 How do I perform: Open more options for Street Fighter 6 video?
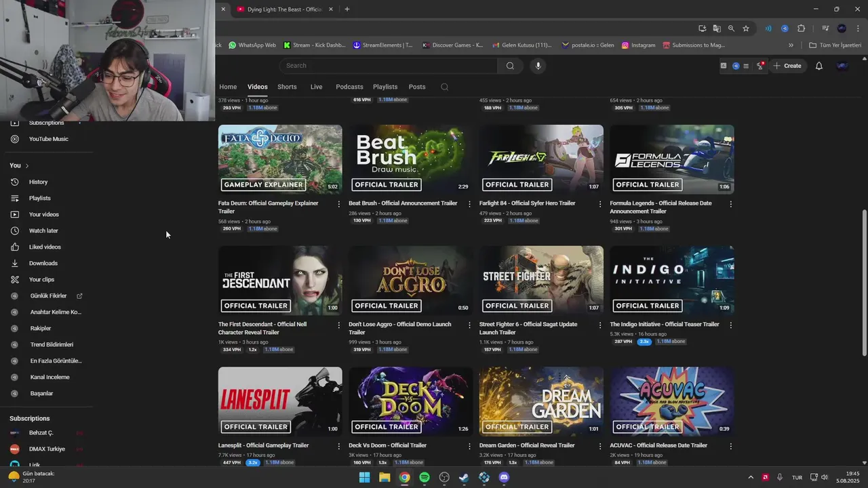click(x=600, y=325)
